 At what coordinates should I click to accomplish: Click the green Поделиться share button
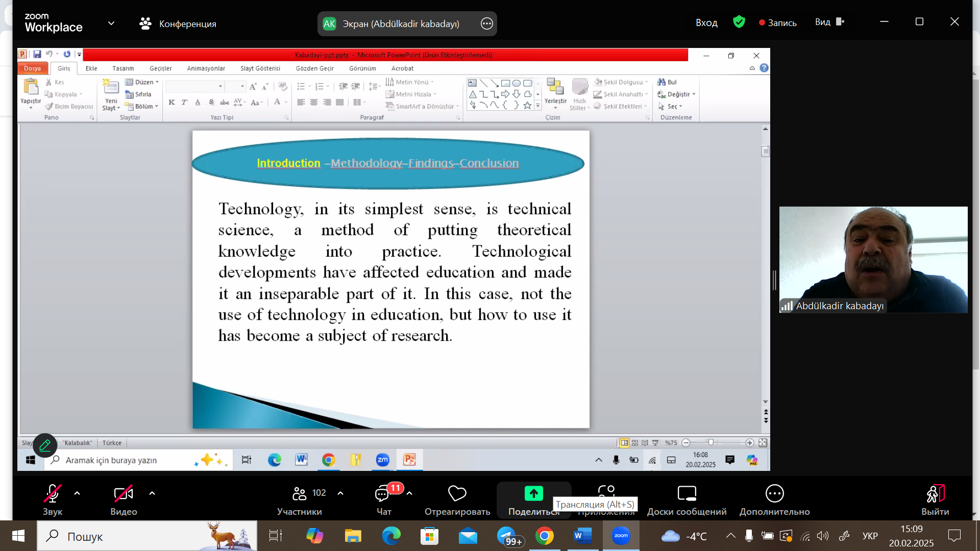tap(533, 493)
